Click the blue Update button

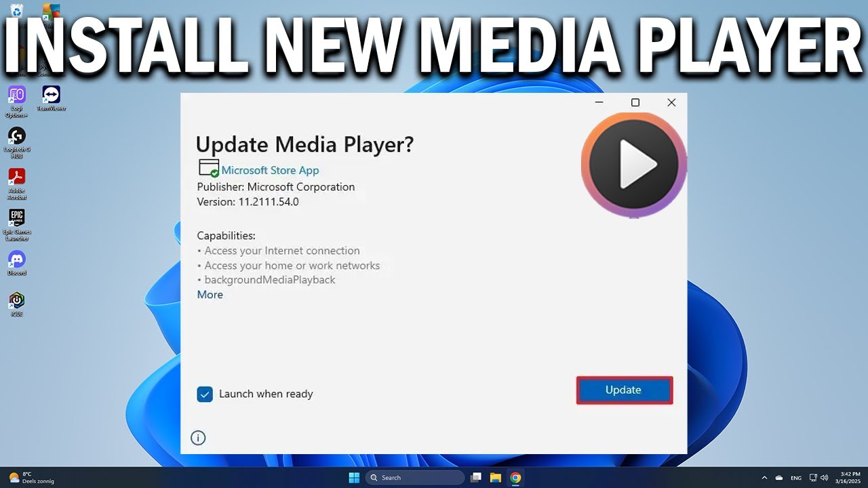[x=624, y=390]
